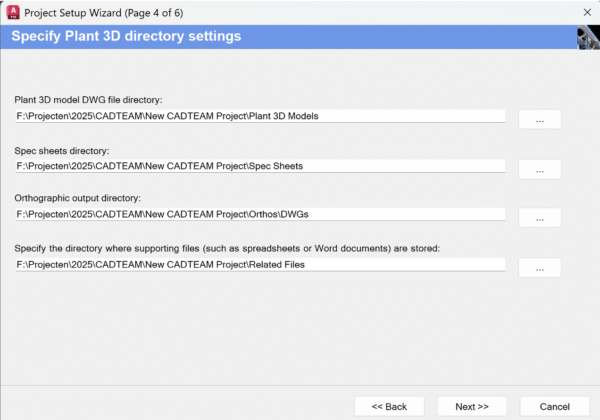
Task: Click the supporting files directory description label
Action: [x=227, y=249]
